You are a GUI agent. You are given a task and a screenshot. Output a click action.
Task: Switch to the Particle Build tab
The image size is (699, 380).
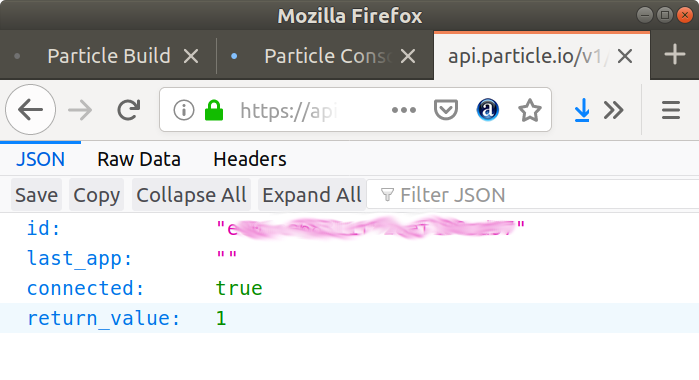click(x=109, y=56)
